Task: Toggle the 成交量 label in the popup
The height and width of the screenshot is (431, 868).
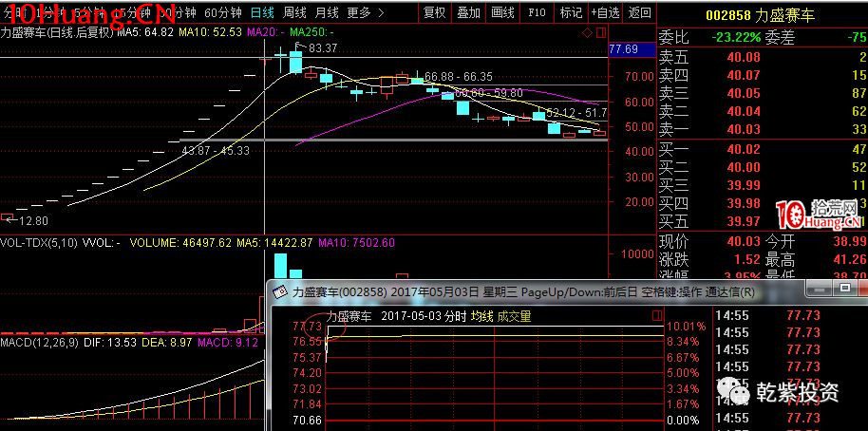Action: [515, 316]
